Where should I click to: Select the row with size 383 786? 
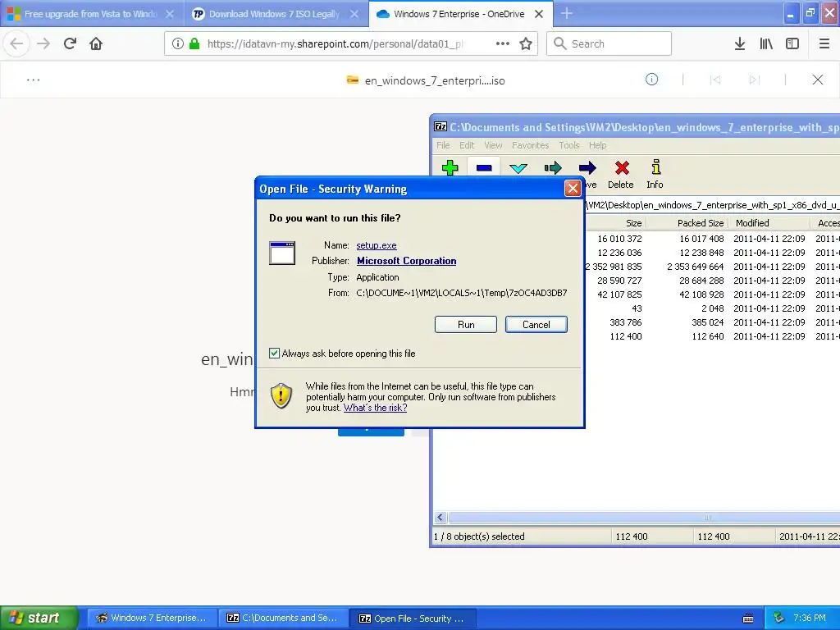click(x=713, y=322)
